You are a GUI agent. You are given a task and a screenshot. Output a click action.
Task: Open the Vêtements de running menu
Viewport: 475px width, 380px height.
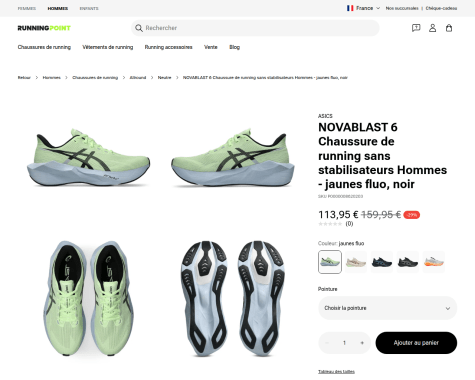pyautogui.click(x=108, y=47)
